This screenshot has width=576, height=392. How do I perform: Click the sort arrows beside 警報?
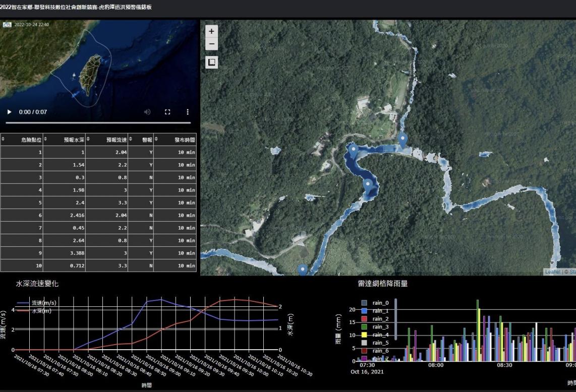click(x=131, y=139)
